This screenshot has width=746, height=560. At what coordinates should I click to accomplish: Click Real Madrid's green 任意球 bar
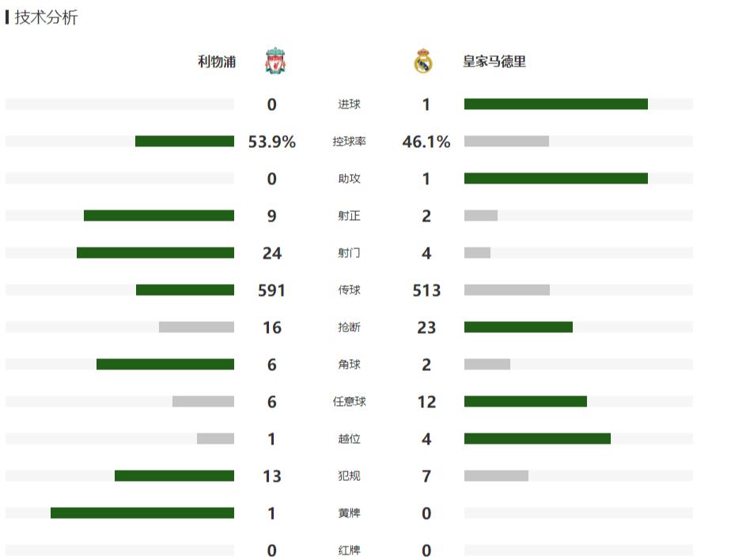click(525, 401)
